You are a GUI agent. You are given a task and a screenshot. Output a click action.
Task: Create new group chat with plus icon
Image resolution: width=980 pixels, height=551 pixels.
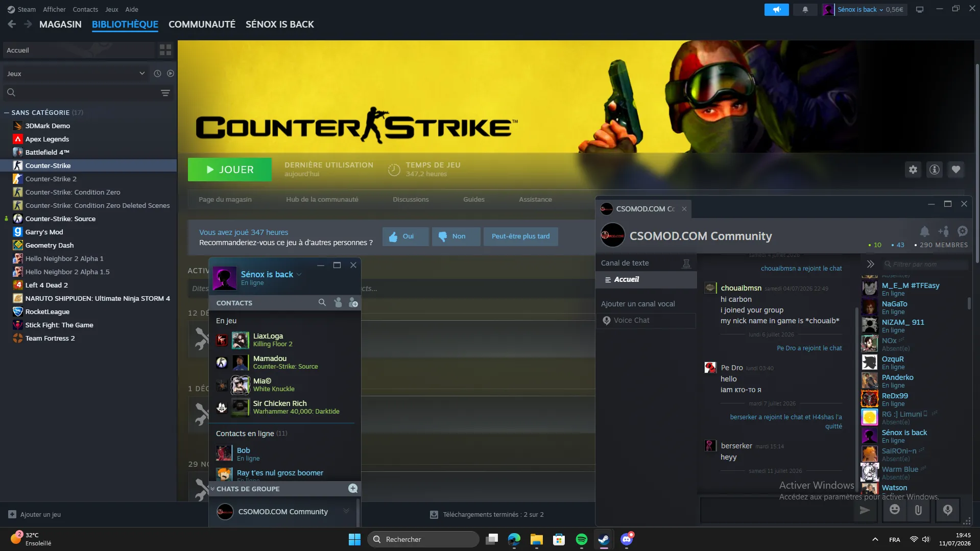point(352,488)
